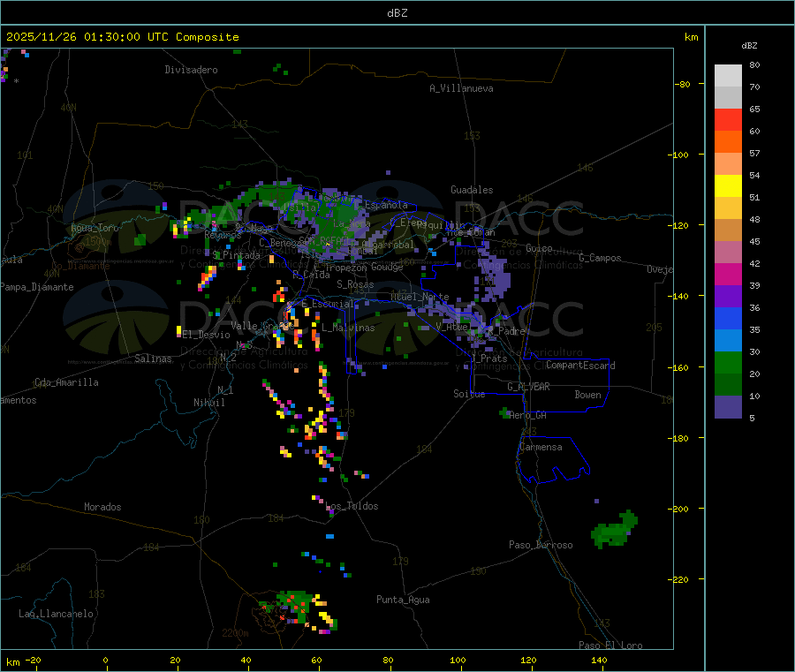The height and width of the screenshot is (672, 795).
Task: Click the -80 km axis tick label
Action: pyautogui.click(x=682, y=84)
